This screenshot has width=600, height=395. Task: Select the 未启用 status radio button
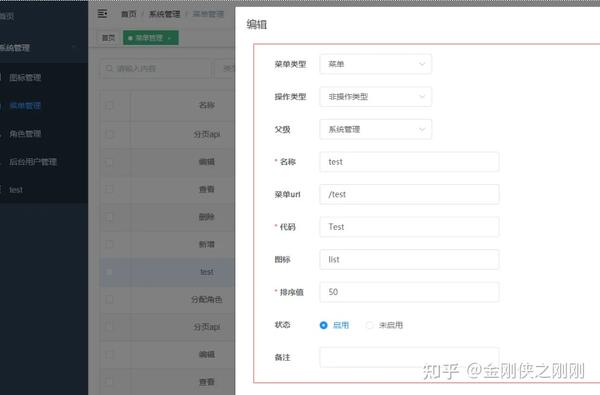[x=369, y=325]
